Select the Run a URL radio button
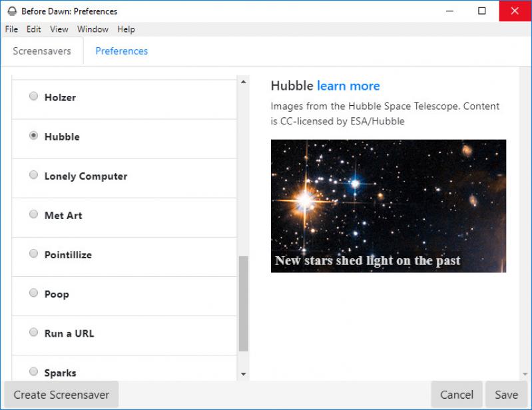This screenshot has width=532, height=410. pos(33,332)
